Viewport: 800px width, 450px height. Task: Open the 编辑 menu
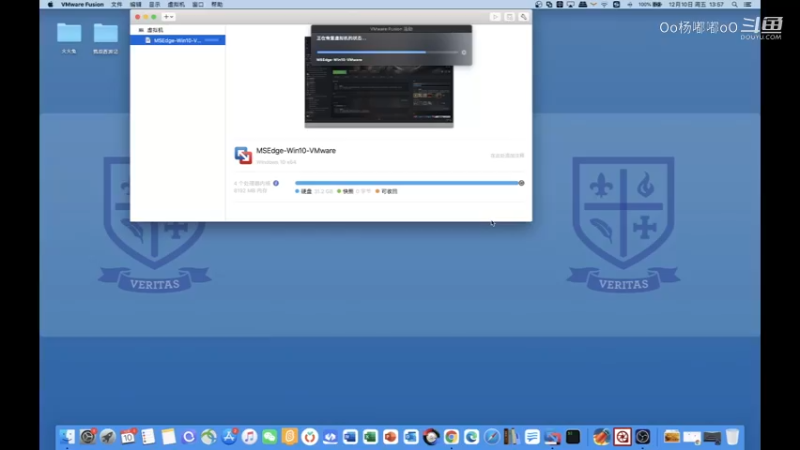point(136,5)
